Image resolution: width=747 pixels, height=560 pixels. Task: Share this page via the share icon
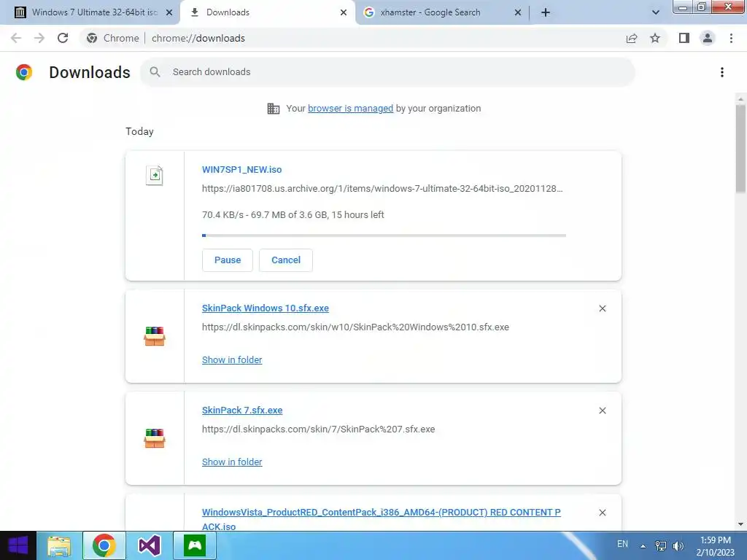[x=632, y=38]
